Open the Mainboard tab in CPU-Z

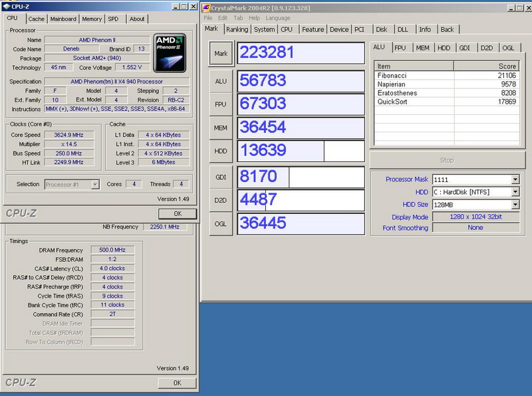(63, 19)
